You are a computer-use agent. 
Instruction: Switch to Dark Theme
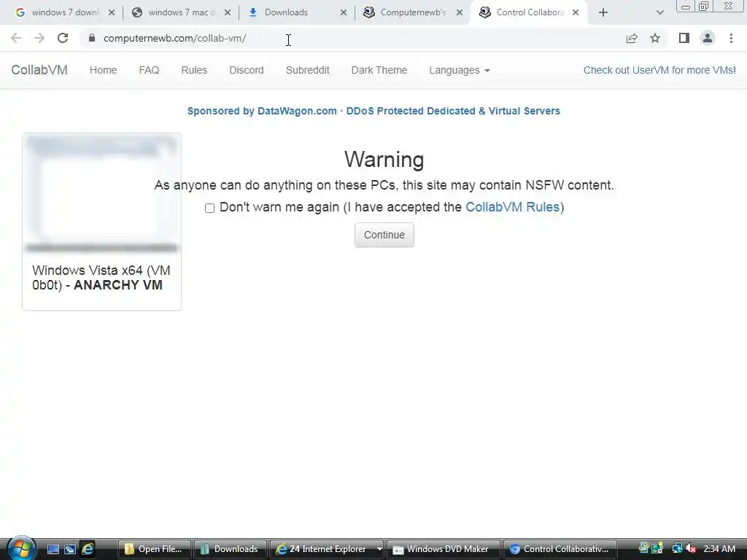[379, 70]
